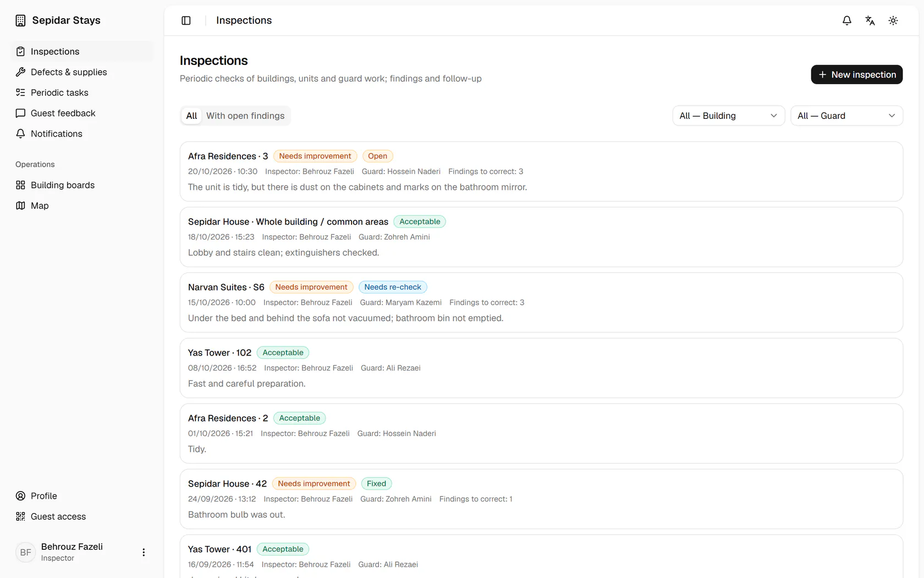Viewport: 924px width, 578px height.
Task: Open Sepidar House Whole building inspection
Action: [x=541, y=237]
